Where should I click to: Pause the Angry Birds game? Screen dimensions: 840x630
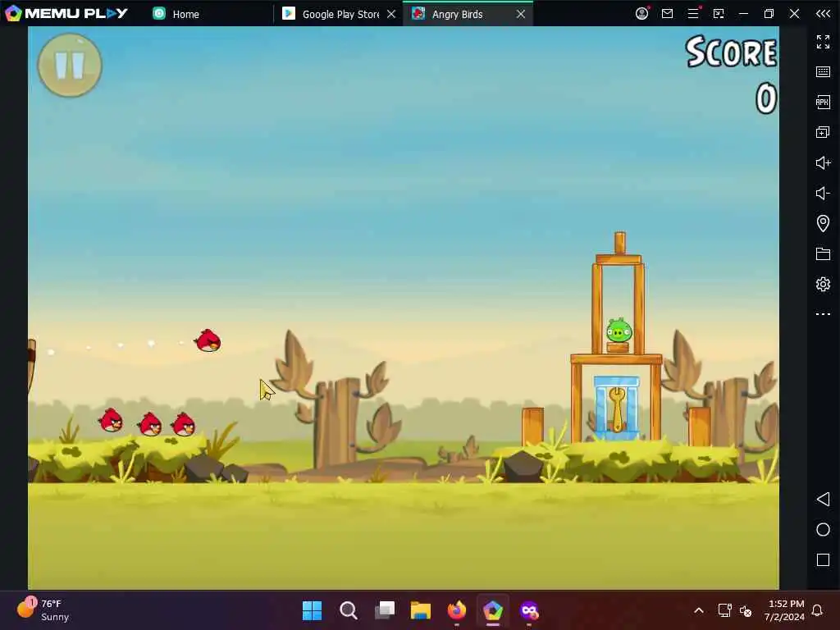70,66
